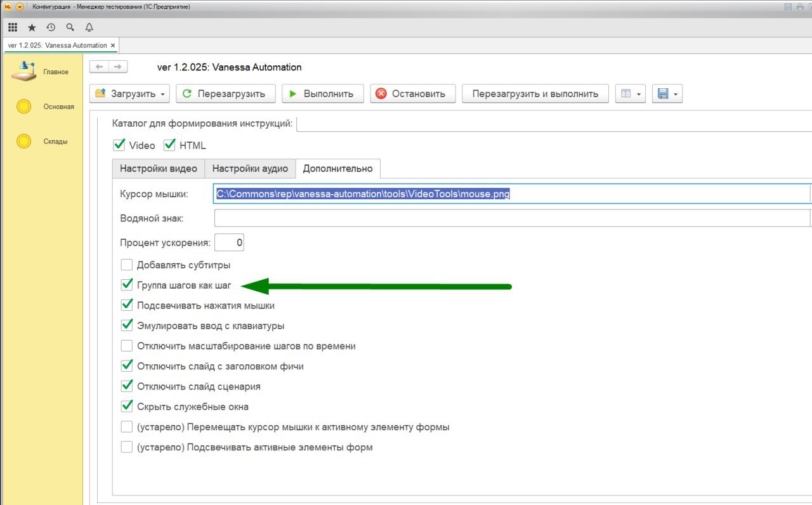The image size is (812, 505).
Task: Click the Перезагрузить button
Action: coord(225,93)
